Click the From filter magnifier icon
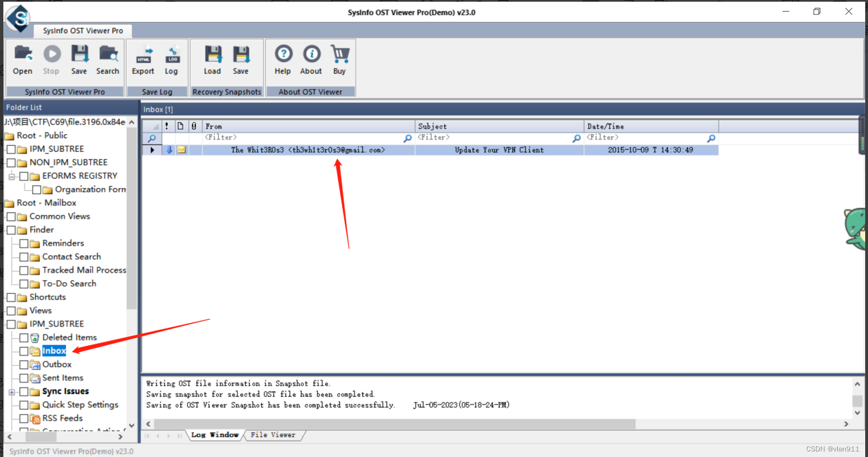Image resolution: width=868 pixels, height=457 pixels. (x=408, y=138)
